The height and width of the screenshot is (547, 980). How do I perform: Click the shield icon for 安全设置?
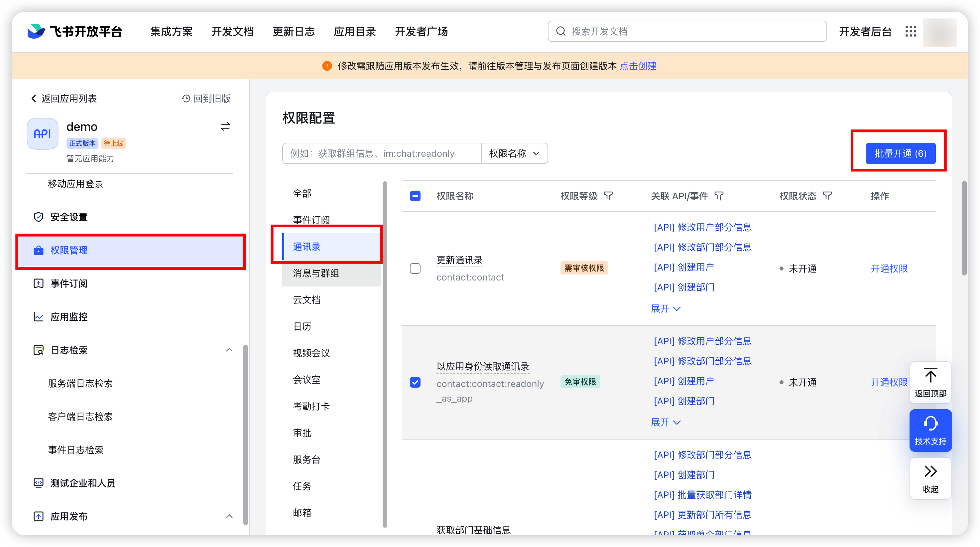point(39,217)
